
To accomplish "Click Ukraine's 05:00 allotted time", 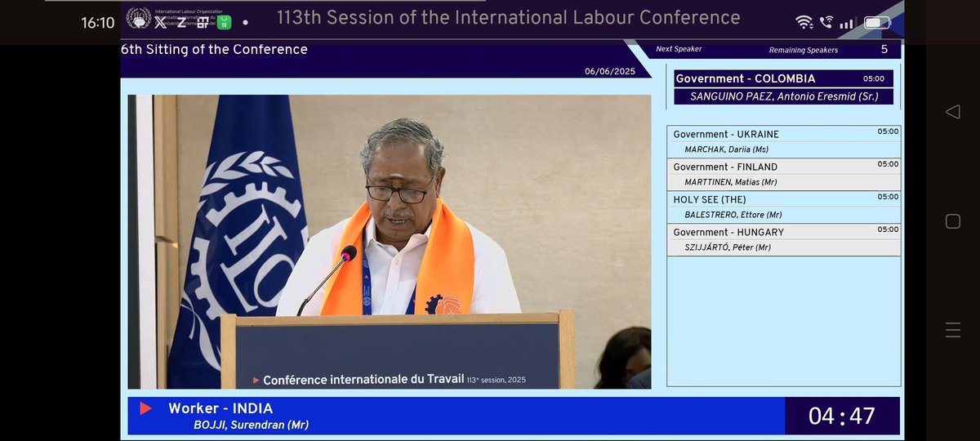I will pos(888,131).
